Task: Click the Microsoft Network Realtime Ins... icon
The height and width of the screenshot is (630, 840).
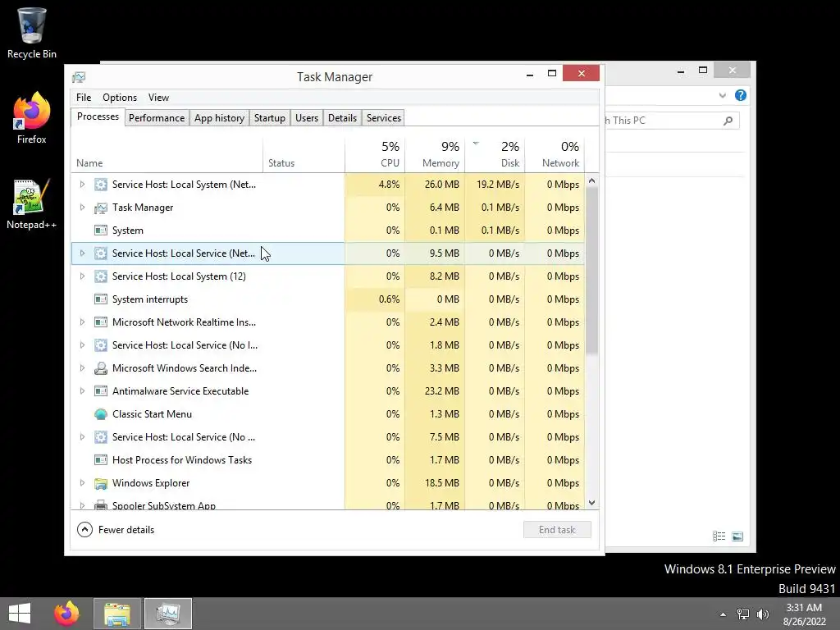Action: tap(101, 322)
